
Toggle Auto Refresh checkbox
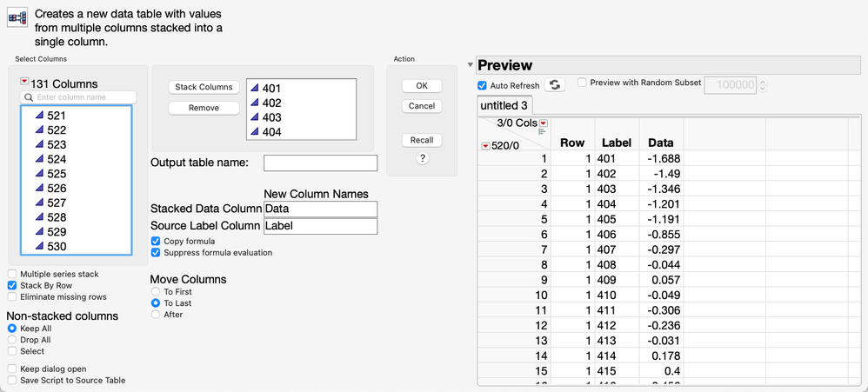(482, 86)
